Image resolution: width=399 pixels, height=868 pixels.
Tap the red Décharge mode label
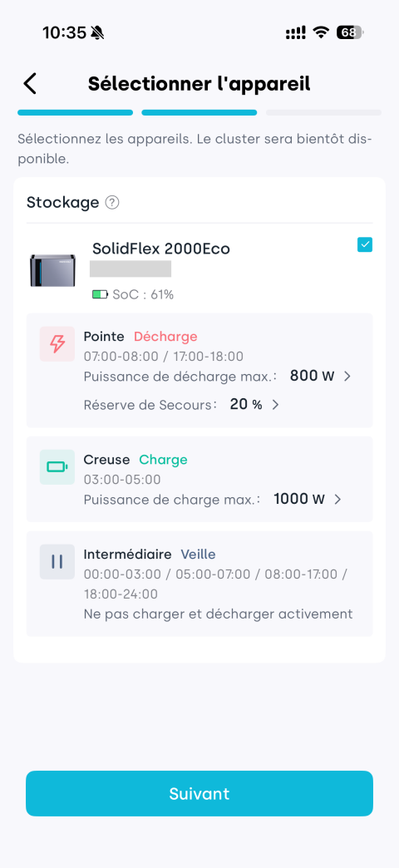tap(165, 337)
